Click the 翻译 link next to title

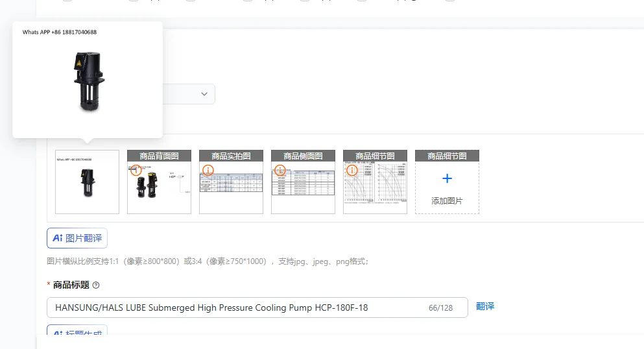(485, 306)
